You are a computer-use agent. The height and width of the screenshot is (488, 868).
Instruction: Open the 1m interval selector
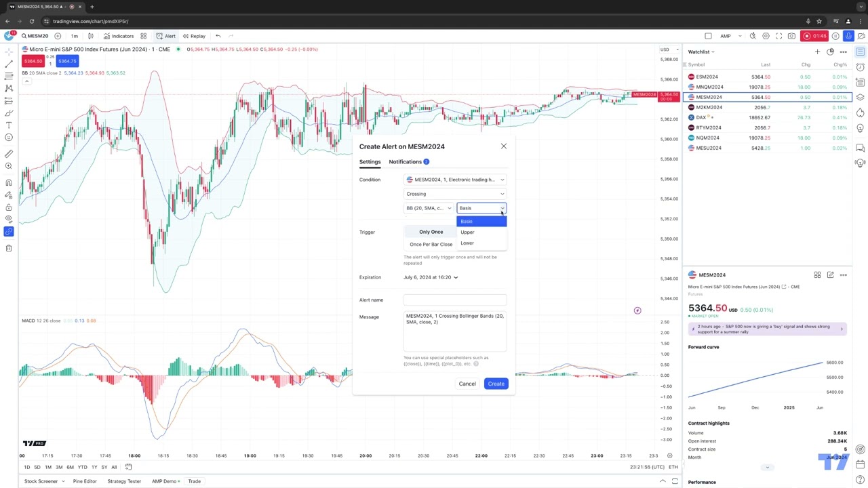click(x=75, y=36)
